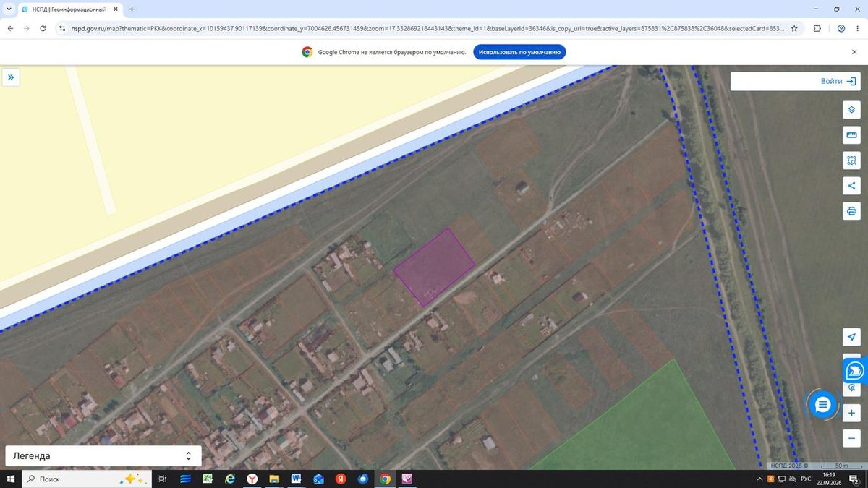Dismiss the default browser notification bar
The image size is (868, 488).
click(854, 52)
